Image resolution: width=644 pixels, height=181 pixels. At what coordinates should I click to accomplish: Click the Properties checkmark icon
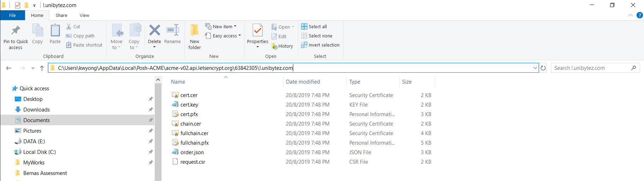pyautogui.click(x=258, y=30)
